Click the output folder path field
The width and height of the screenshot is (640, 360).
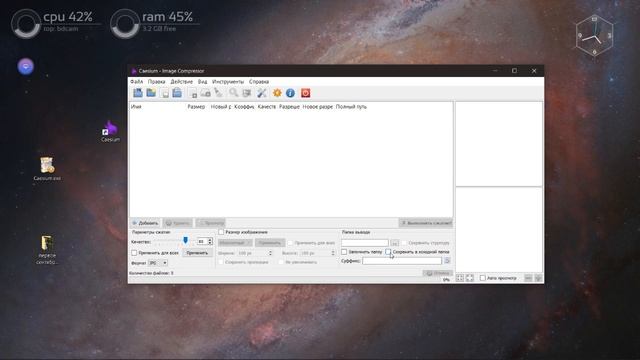click(x=365, y=243)
